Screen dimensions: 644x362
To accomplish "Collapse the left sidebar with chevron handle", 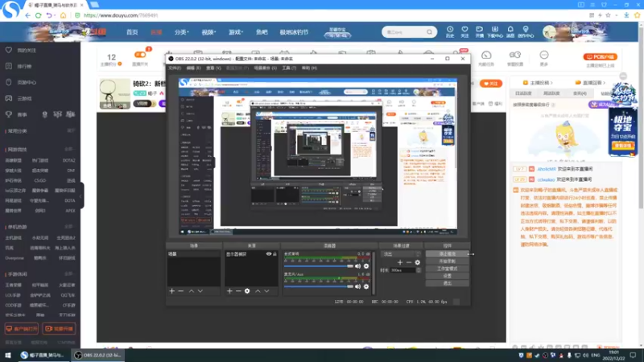I will pos(81,196).
